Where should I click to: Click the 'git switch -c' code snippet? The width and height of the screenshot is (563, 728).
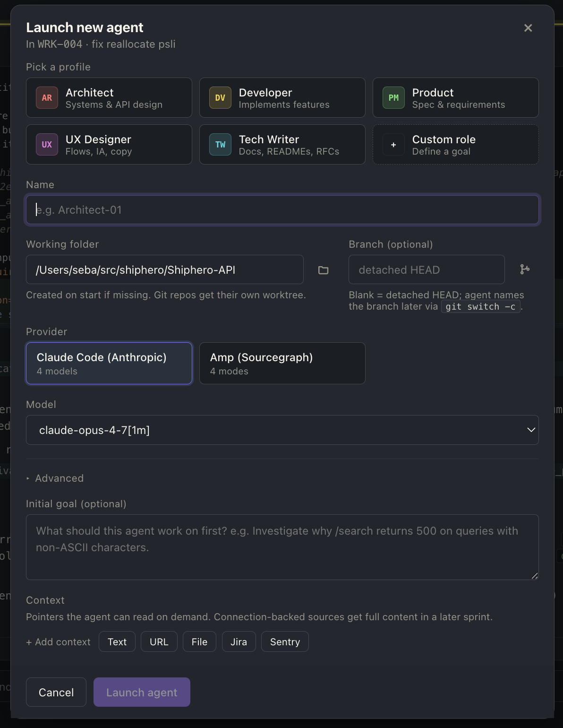pyautogui.click(x=480, y=307)
